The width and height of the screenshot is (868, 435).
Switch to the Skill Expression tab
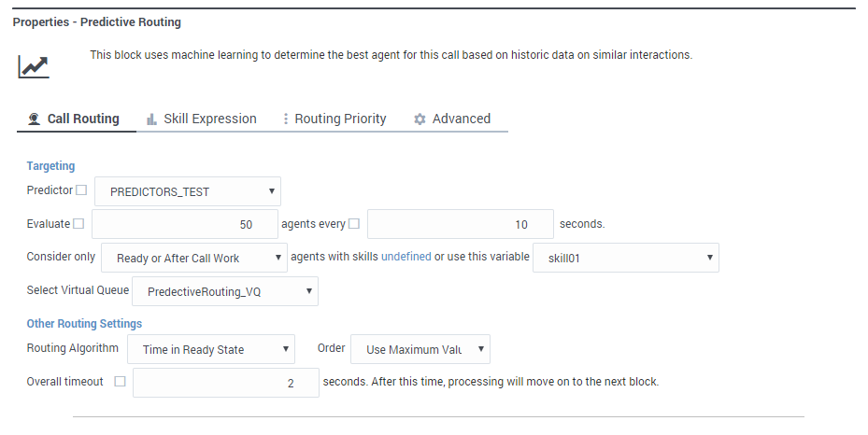coord(209,119)
